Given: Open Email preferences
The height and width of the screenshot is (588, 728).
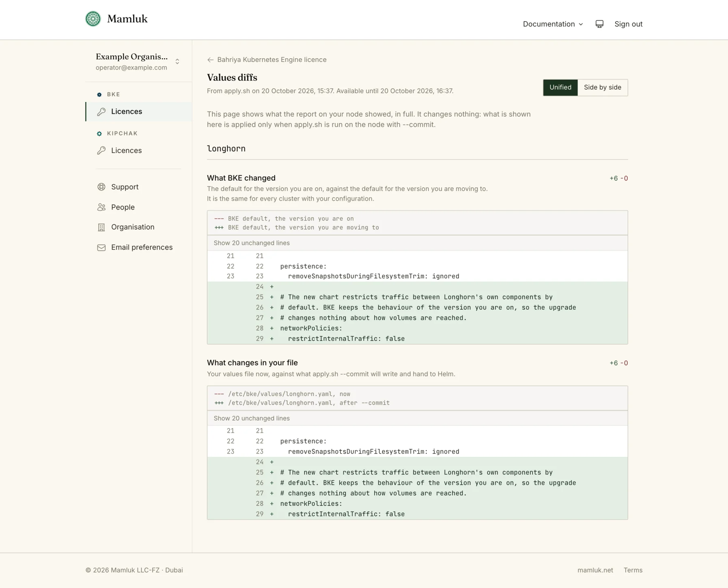Looking at the screenshot, I should click(142, 247).
